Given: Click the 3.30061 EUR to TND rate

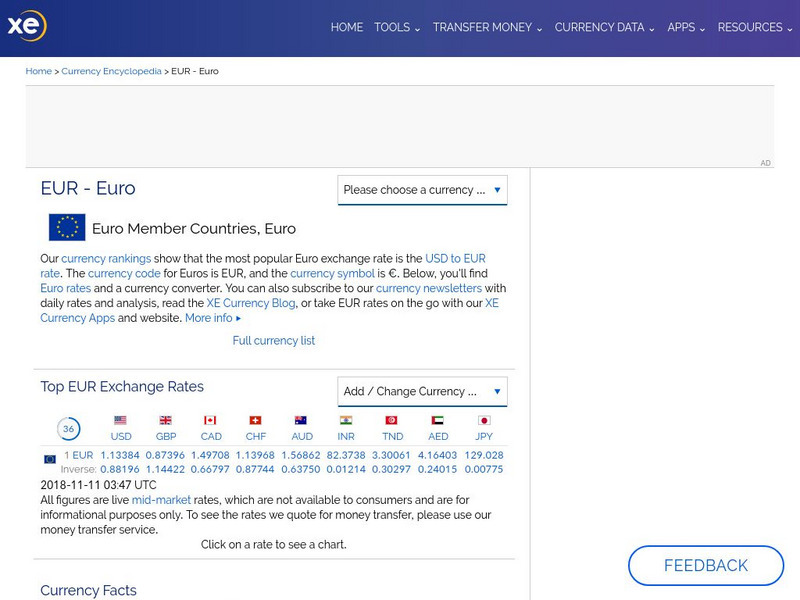Looking at the screenshot, I should pyautogui.click(x=391, y=455).
